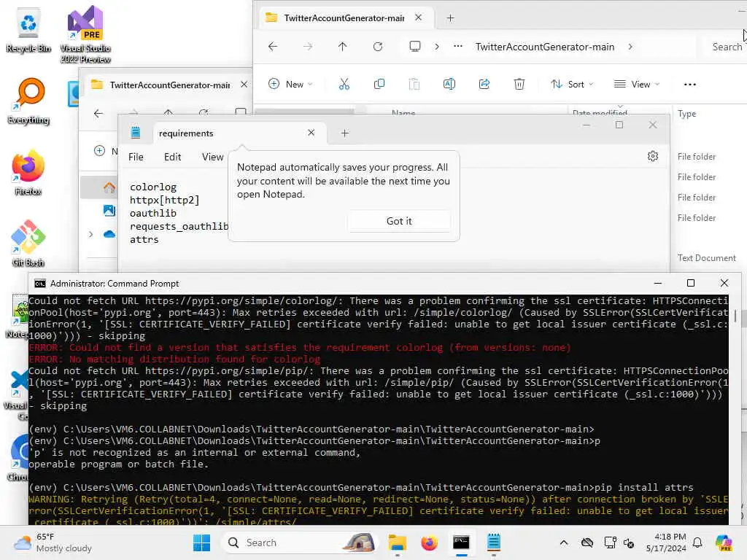Open the View dropdown in Explorer toolbar
This screenshot has height=560, width=747.
tap(637, 85)
